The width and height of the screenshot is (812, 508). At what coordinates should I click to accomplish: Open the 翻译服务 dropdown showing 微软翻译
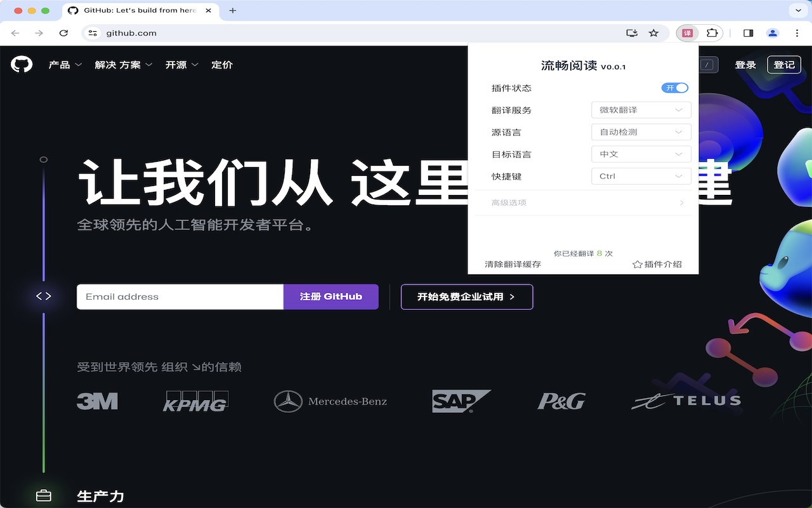tap(641, 110)
